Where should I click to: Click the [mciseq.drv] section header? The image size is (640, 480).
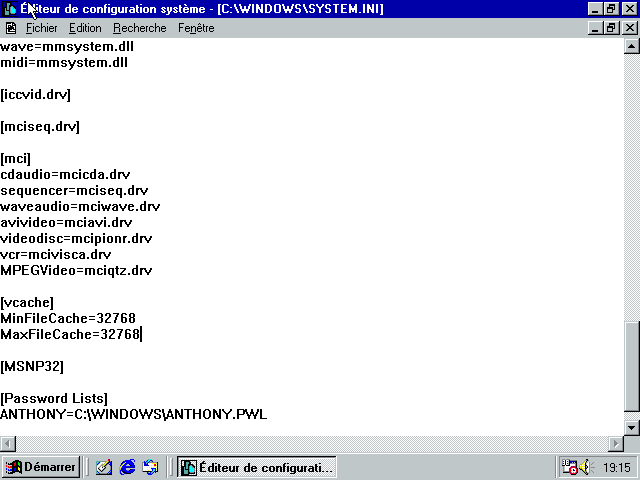click(x=40, y=127)
